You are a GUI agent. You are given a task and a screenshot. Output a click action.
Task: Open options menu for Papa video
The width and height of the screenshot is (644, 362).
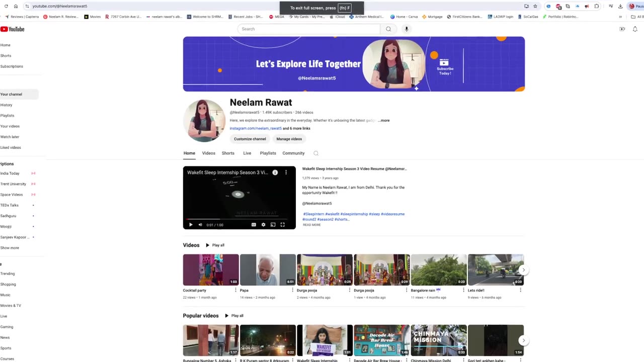click(292, 290)
